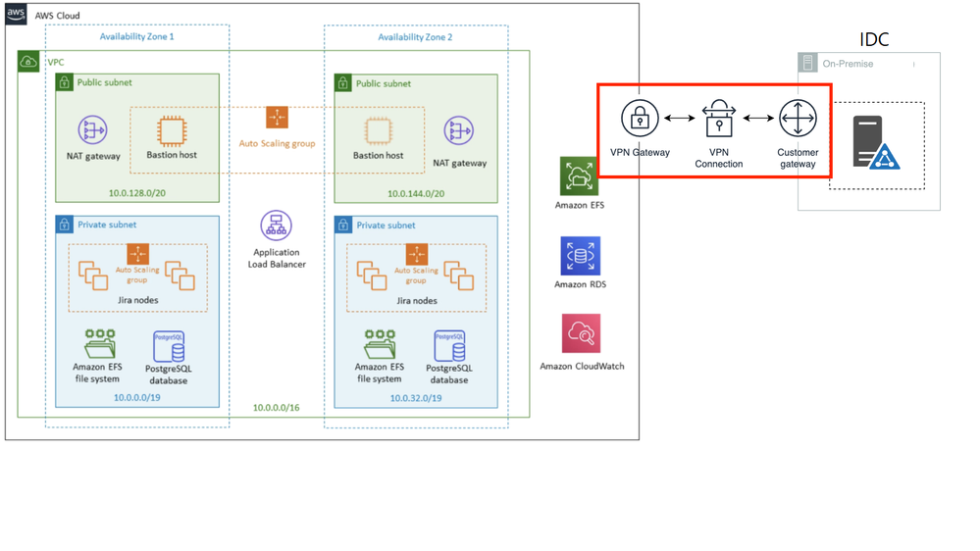Click the On-Premise building icon
Image resolution: width=980 pixels, height=551 pixels.
(x=807, y=63)
